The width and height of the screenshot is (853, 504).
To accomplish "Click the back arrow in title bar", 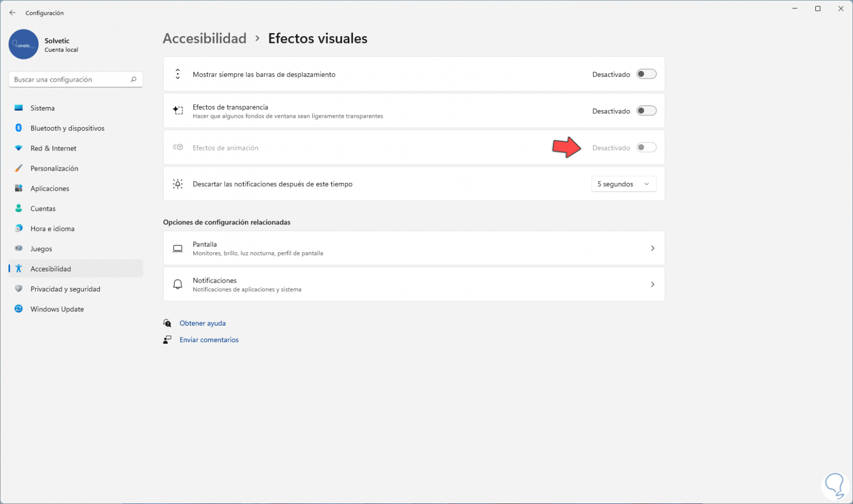I will (12, 13).
